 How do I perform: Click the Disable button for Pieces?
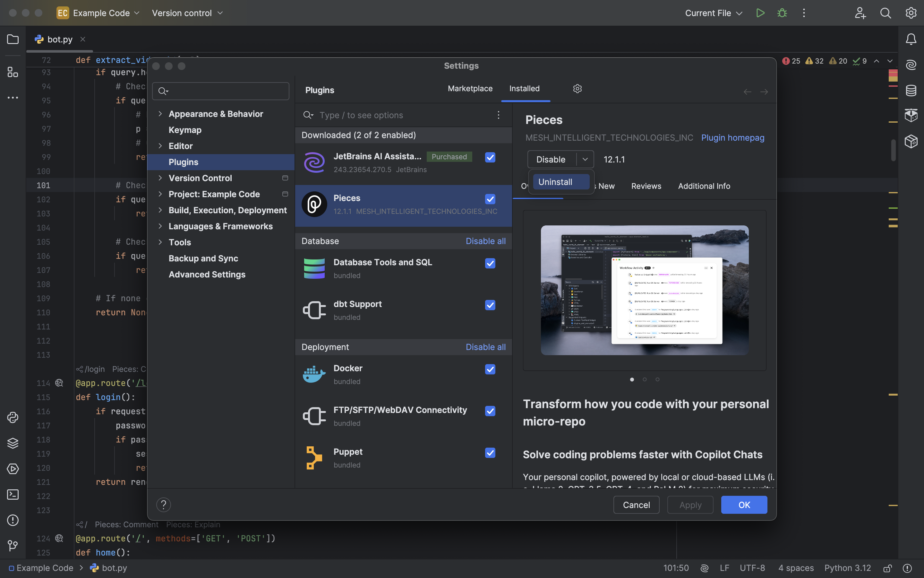(x=551, y=159)
